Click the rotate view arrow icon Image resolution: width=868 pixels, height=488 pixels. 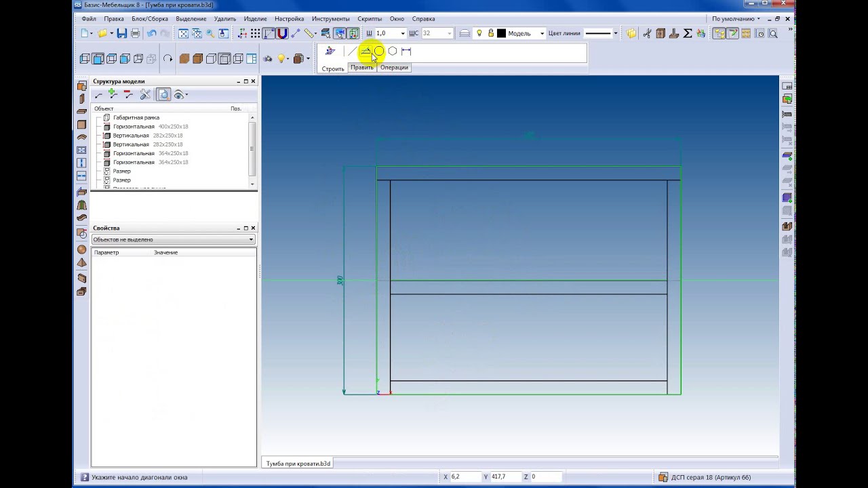click(x=167, y=59)
